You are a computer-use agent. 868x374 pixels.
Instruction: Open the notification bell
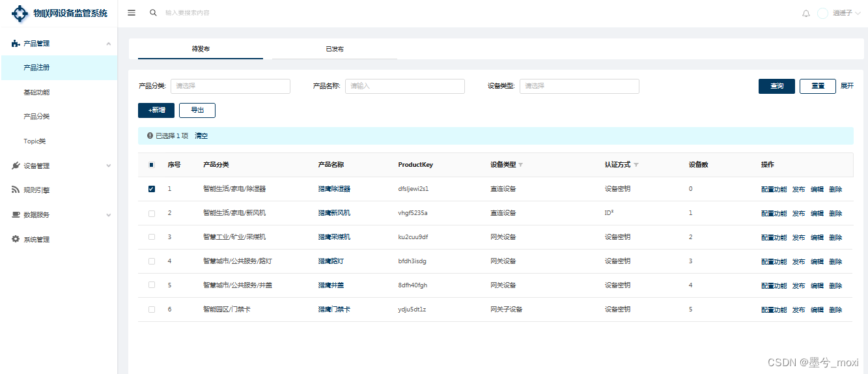[806, 13]
